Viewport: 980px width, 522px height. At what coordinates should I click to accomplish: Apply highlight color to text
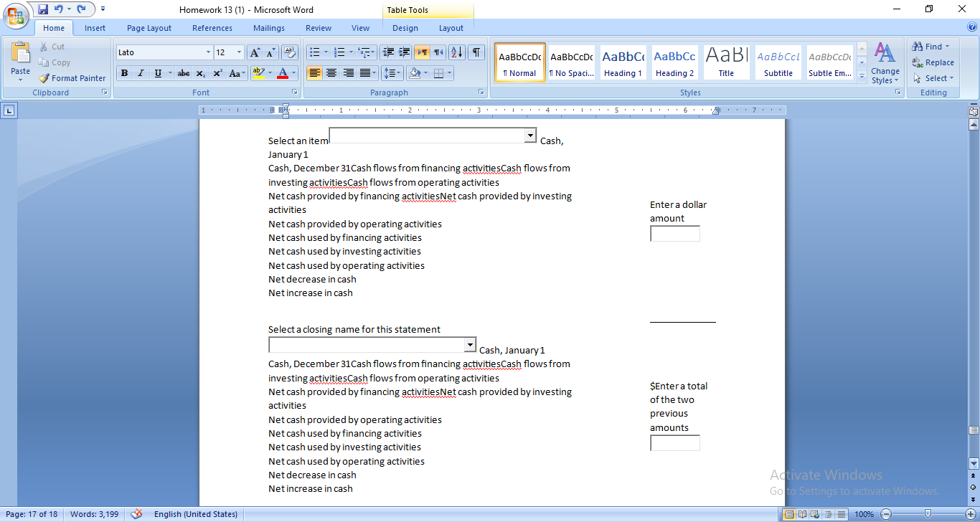click(x=260, y=72)
